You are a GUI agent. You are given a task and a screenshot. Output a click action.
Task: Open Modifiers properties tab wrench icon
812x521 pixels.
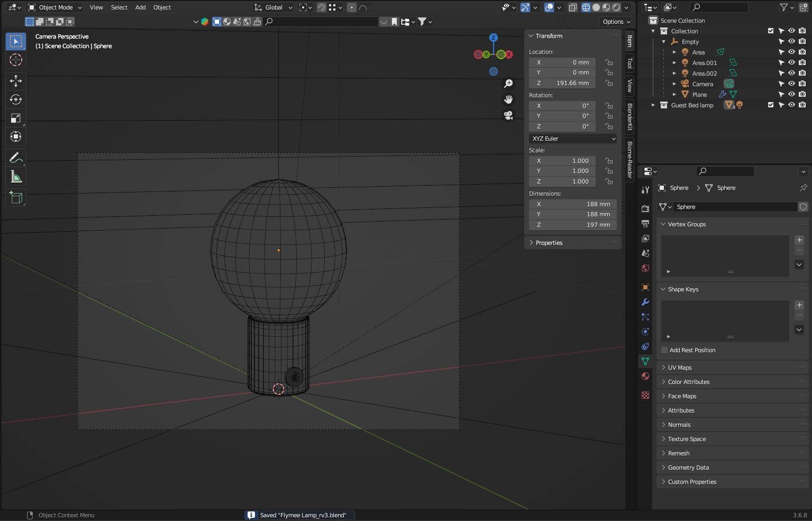(645, 302)
